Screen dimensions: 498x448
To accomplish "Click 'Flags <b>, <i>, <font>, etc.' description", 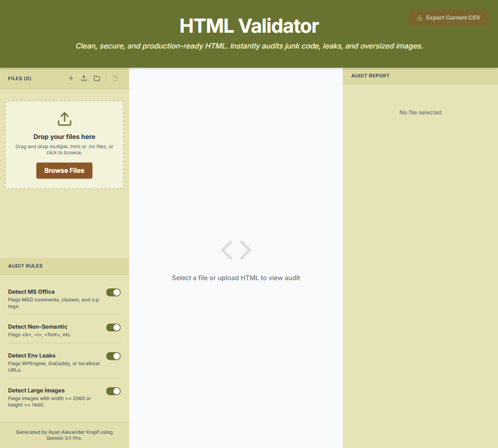I will [40, 335].
